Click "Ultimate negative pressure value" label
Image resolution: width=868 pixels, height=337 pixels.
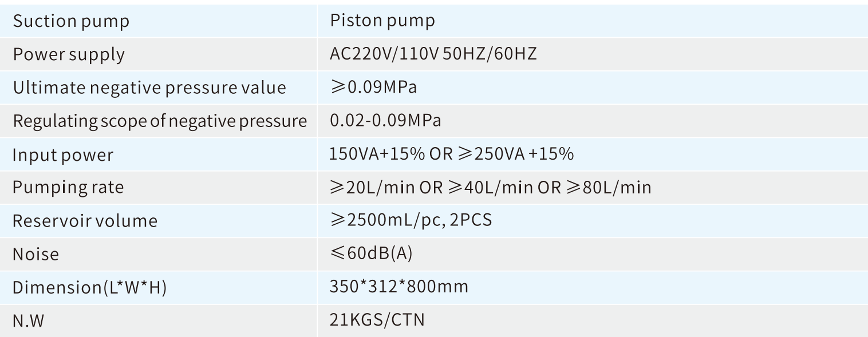149,88
